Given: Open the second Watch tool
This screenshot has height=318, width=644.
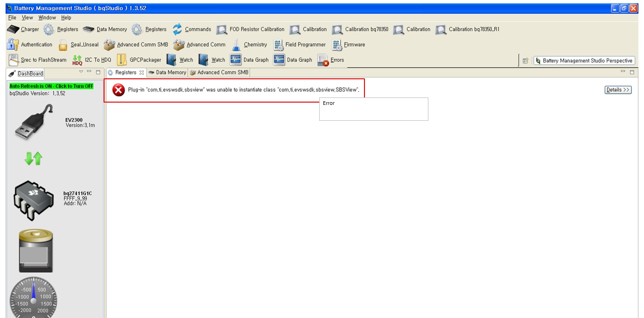Looking at the screenshot, I should point(212,60).
